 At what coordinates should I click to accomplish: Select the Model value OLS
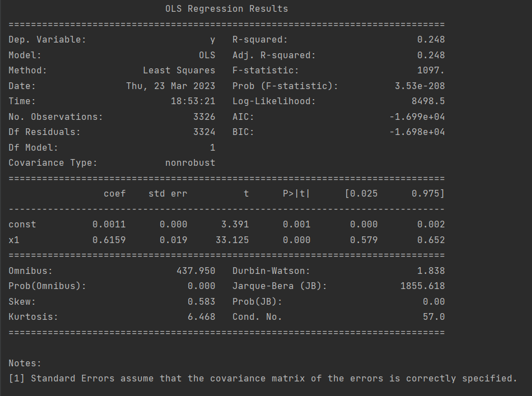point(207,55)
